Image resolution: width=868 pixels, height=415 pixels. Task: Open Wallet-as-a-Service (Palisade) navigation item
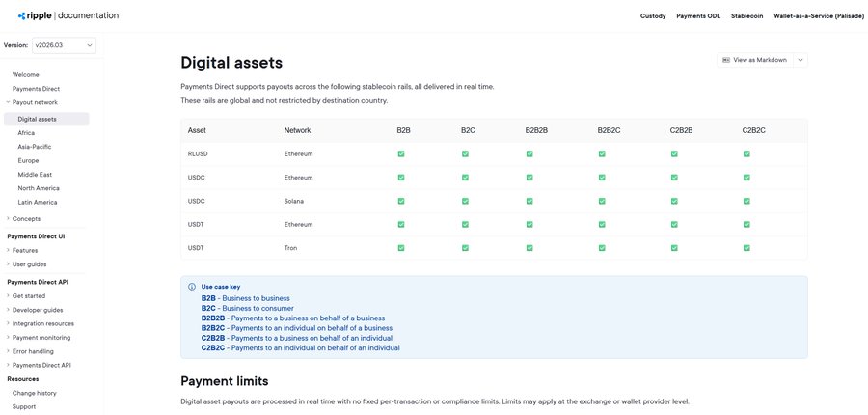pos(819,16)
